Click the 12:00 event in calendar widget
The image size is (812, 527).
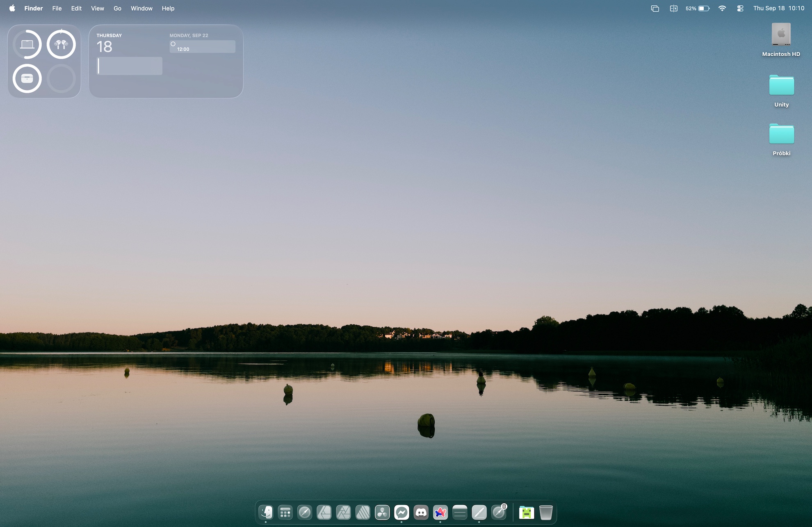(x=203, y=47)
